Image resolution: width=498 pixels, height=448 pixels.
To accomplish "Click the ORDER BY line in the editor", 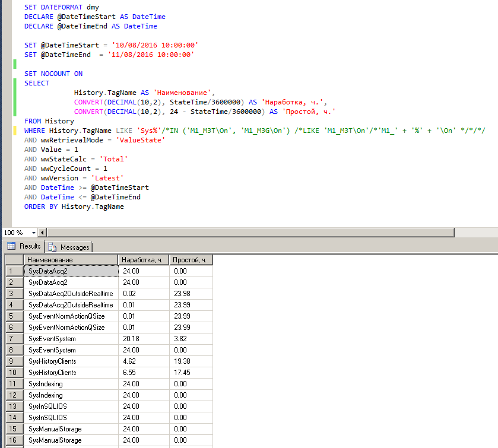I will coord(74,206).
